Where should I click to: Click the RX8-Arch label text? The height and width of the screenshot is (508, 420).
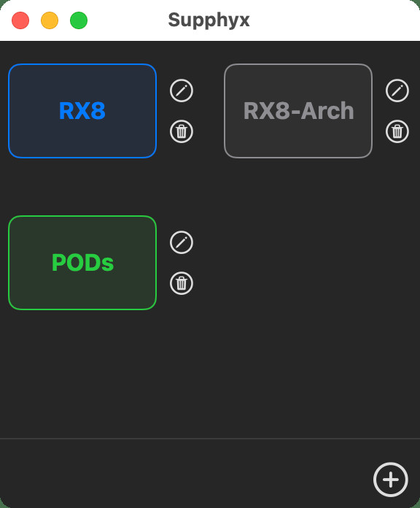point(298,111)
